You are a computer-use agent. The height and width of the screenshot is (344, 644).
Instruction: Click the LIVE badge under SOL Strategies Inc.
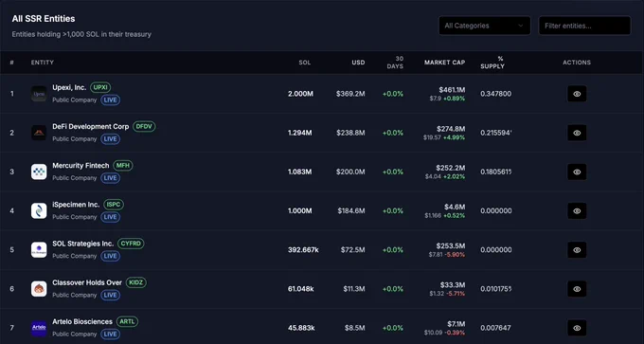(111, 256)
